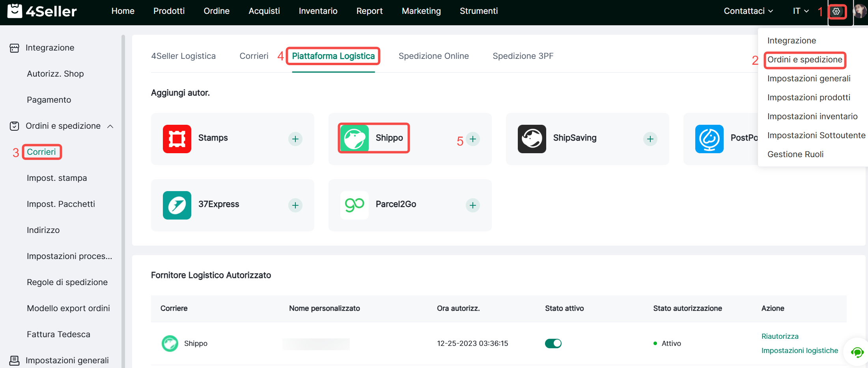
Task: Select Impostazioni generali from settings menu
Action: [x=808, y=79]
